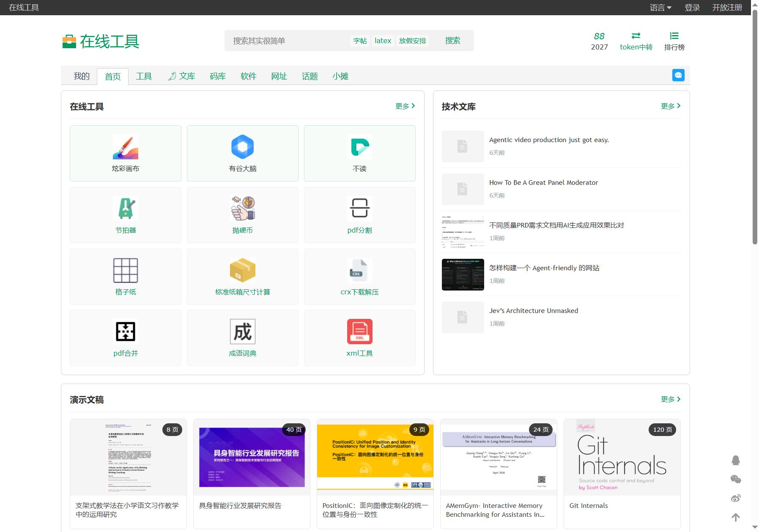Open article '怎样构建一个 Agent-friendly 的网站'

544,268
